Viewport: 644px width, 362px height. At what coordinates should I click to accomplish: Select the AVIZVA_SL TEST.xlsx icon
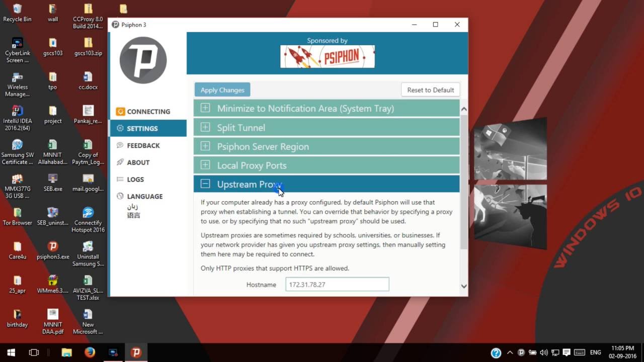pos(88,288)
